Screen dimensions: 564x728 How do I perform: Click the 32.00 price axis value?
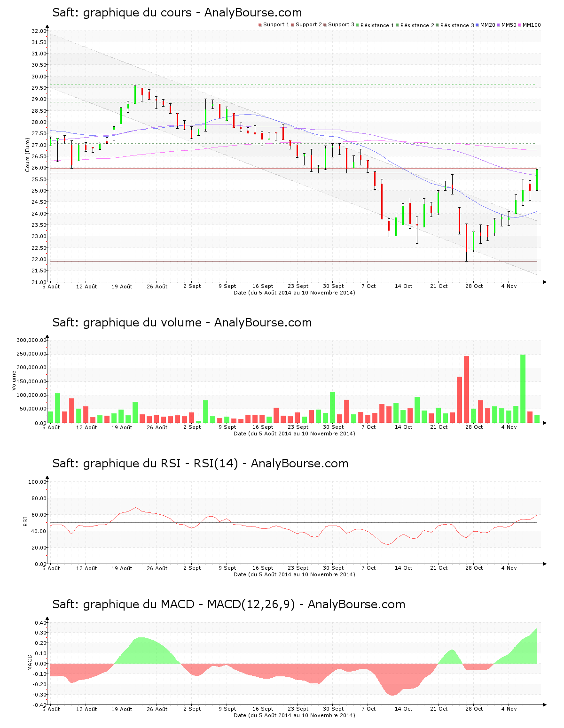[x=39, y=31]
